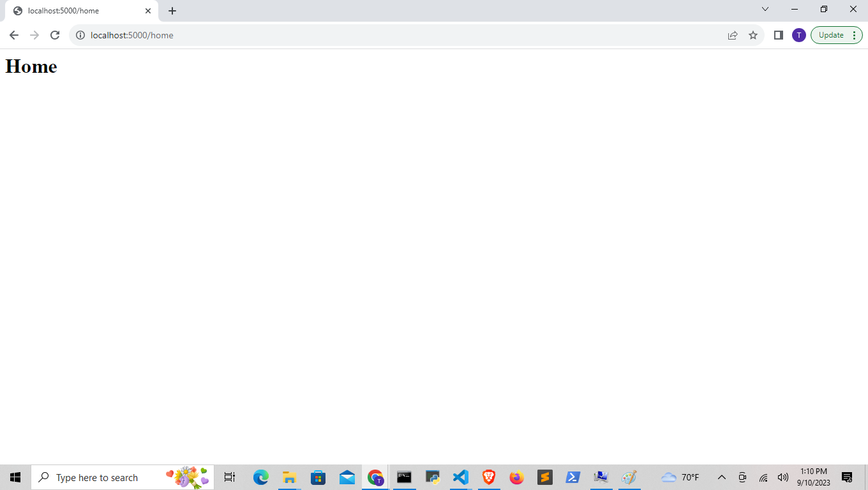The width and height of the screenshot is (868, 490).
Task: Open Microsoft Store from taskbar
Action: click(318, 477)
